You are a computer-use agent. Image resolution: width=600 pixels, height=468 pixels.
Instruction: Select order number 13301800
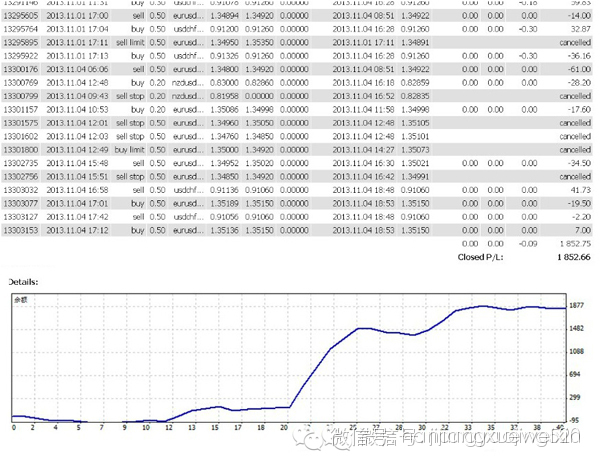21,150
